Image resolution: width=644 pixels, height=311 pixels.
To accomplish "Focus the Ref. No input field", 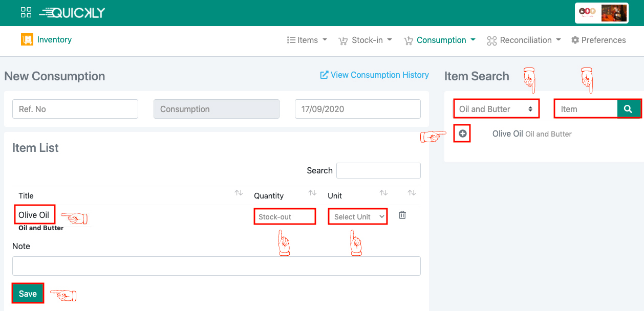I will click(x=75, y=109).
